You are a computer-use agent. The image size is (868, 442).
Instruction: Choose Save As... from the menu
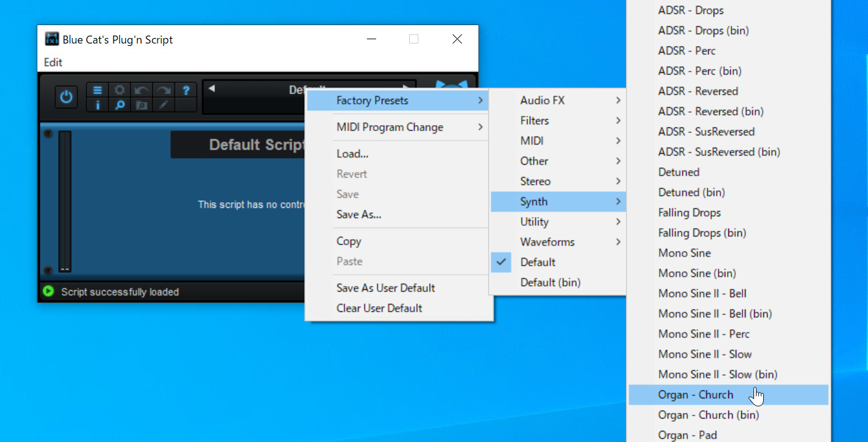tap(399, 215)
